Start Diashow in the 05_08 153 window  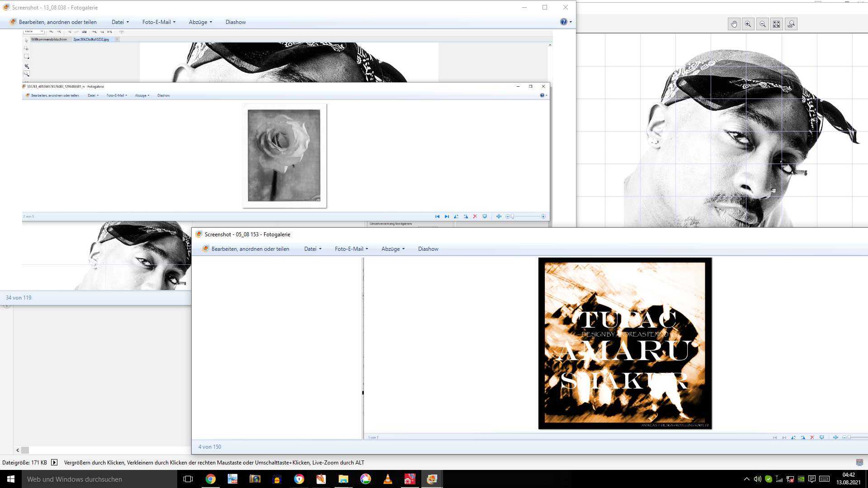428,249
